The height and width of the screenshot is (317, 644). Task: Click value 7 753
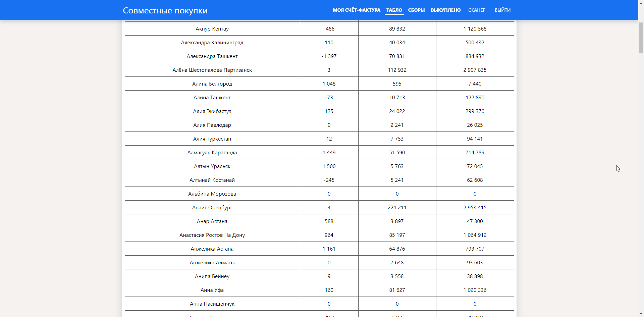pyautogui.click(x=397, y=139)
